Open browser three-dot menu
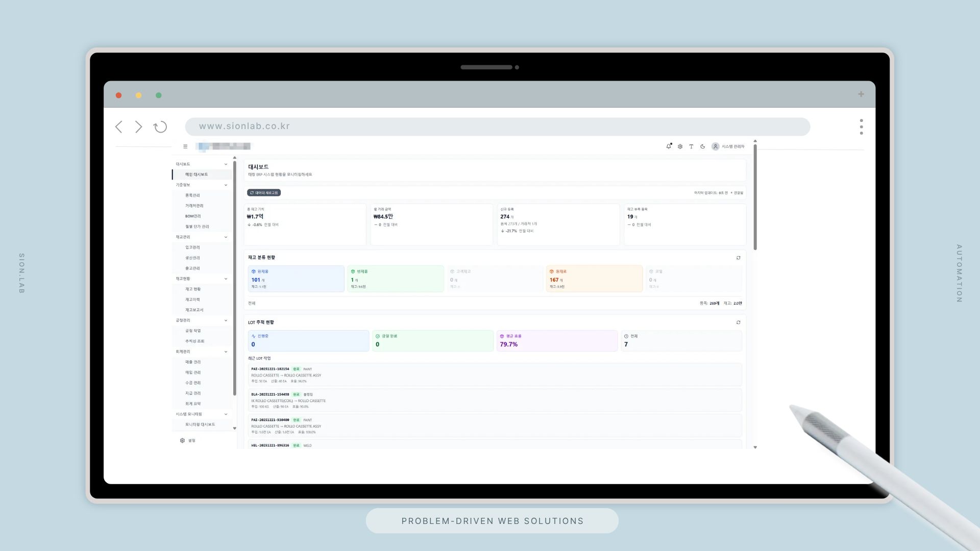The image size is (980, 551). (x=861, y=127)
